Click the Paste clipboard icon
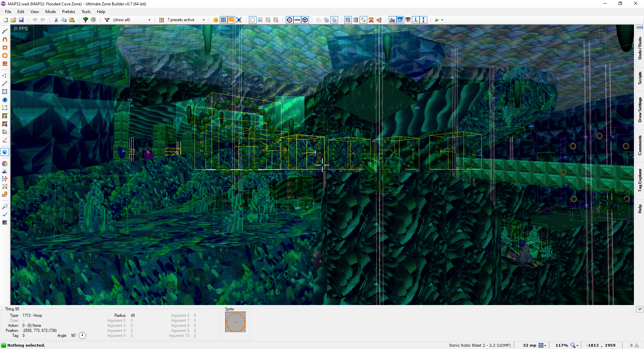 [x=71, y=20]
